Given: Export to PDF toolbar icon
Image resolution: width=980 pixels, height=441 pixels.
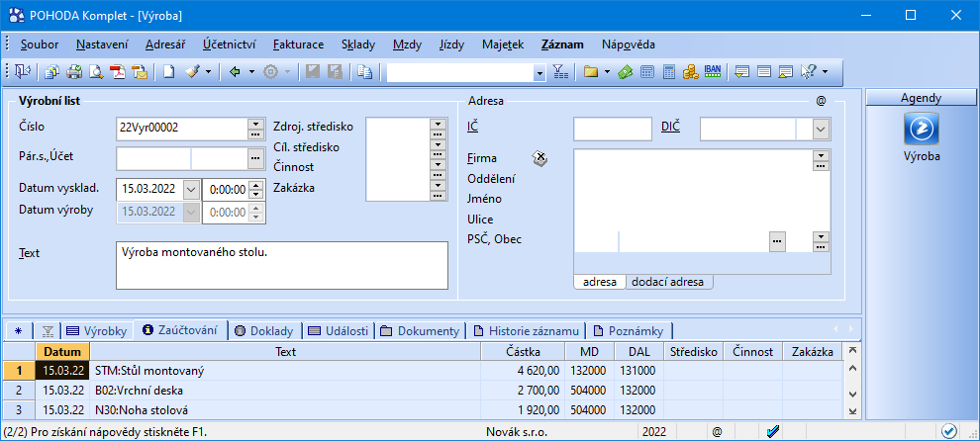Looking at the screenshot, I should tap(118, 72).
